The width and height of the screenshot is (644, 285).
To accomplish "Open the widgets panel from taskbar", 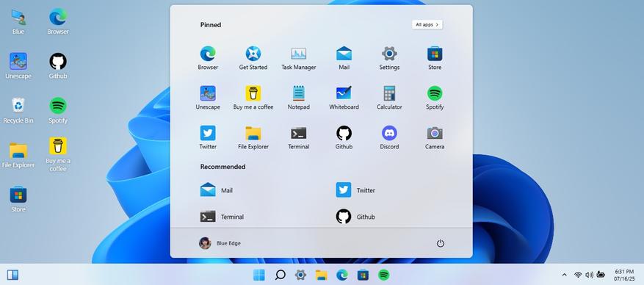I will (x=12, y=275).
